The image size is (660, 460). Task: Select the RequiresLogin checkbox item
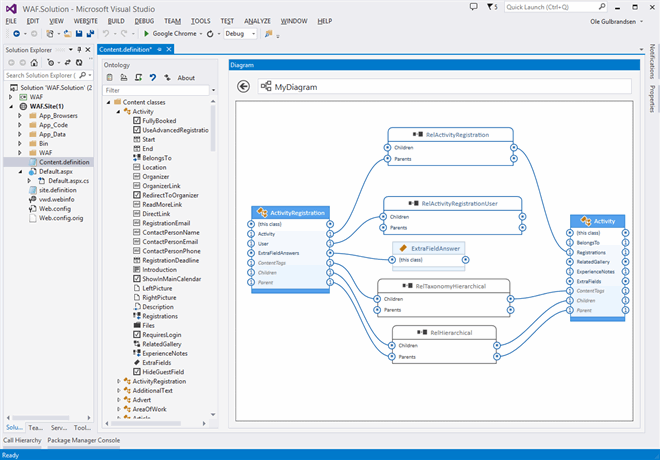click(x=160, y=335)
